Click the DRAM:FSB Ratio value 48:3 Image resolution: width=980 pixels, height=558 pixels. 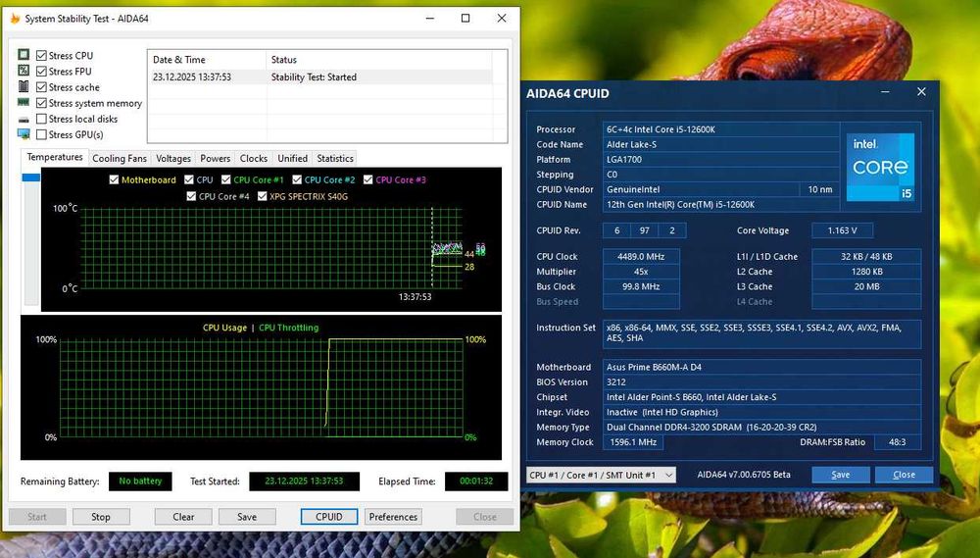897,442
